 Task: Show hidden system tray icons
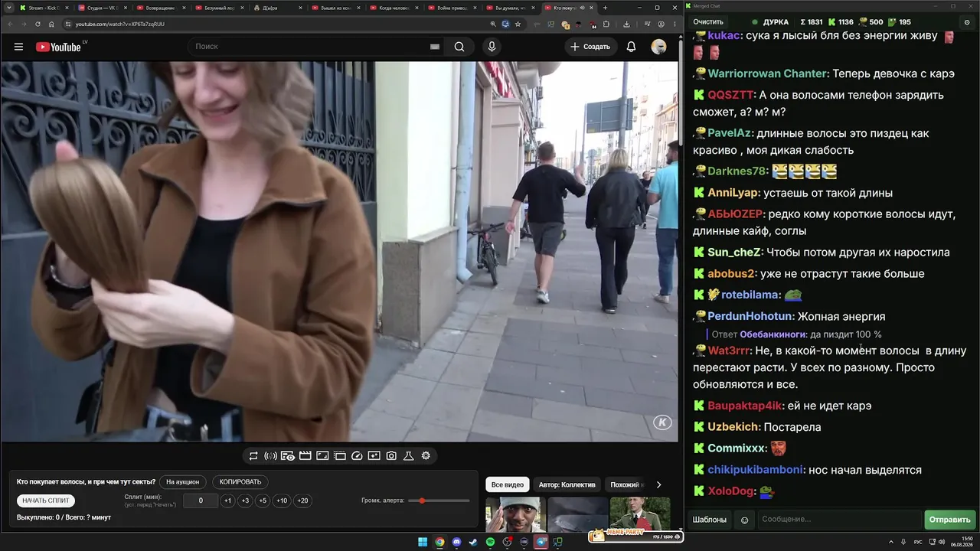click(892, 543)
